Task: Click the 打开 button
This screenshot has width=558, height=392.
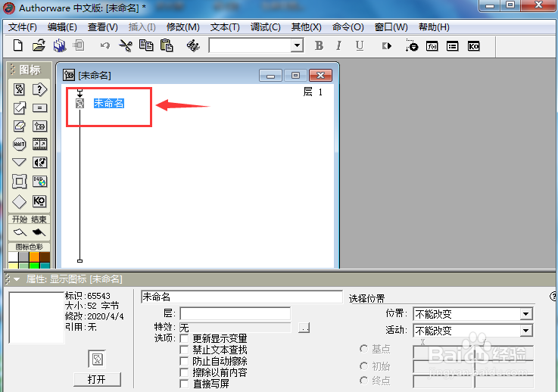Action: 97,379
